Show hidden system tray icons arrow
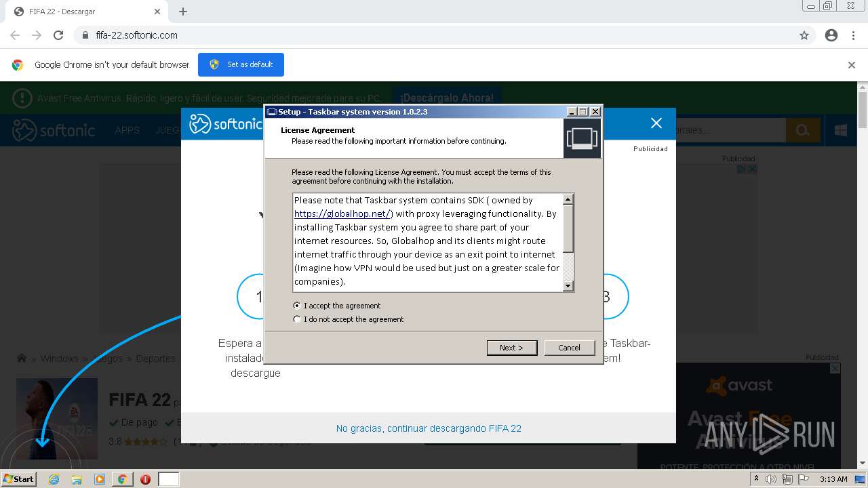 click(x=756, y=479)
